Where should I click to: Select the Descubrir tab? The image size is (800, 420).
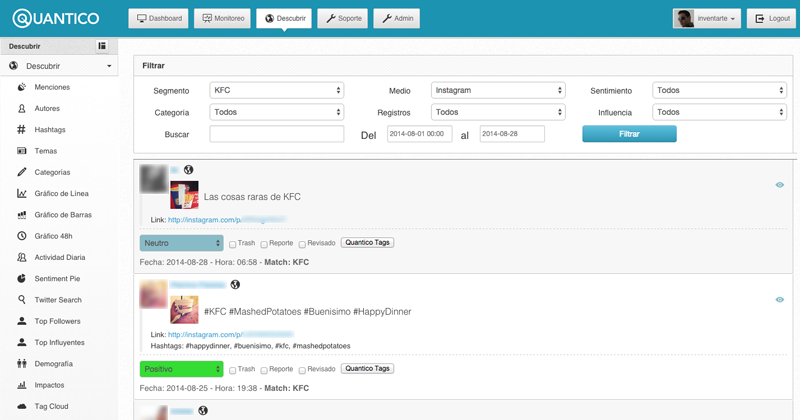(x=284, y=18)
